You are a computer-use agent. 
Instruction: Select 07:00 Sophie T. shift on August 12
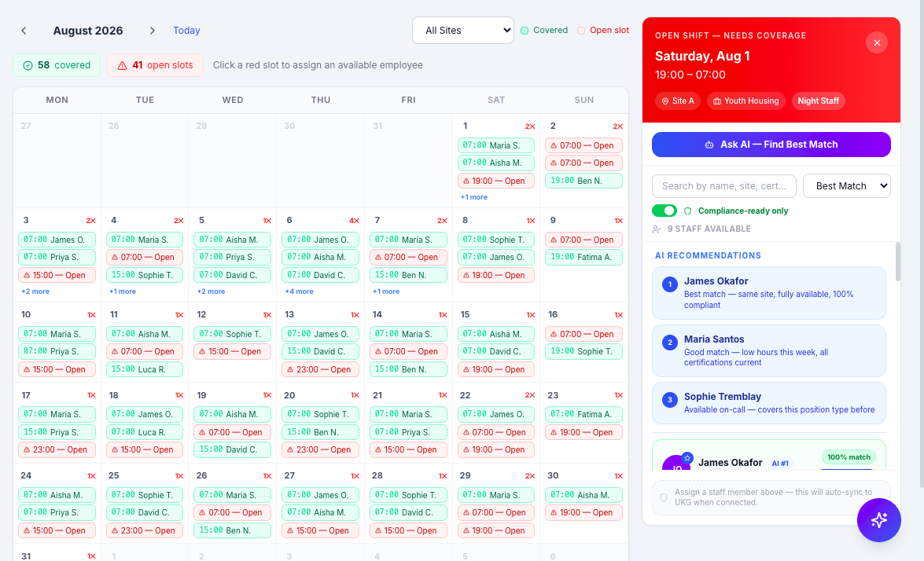(232, 334)
